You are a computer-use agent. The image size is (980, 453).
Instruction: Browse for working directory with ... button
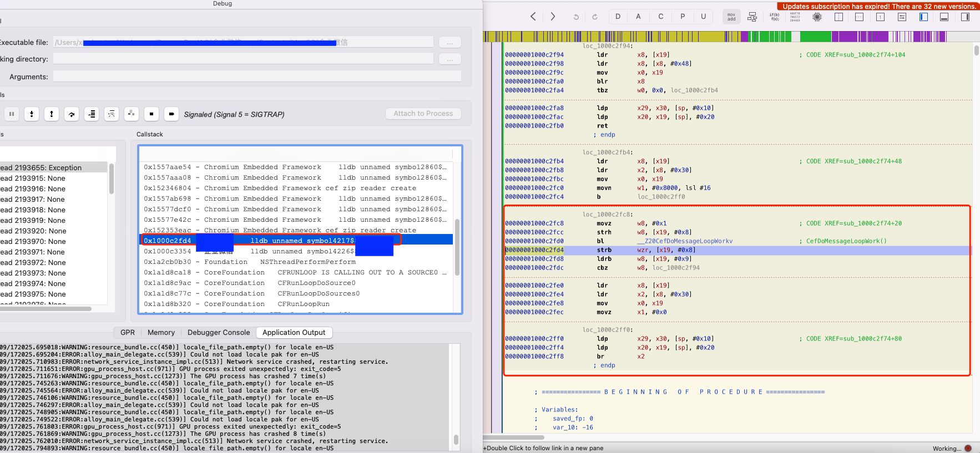click(450, 59)
